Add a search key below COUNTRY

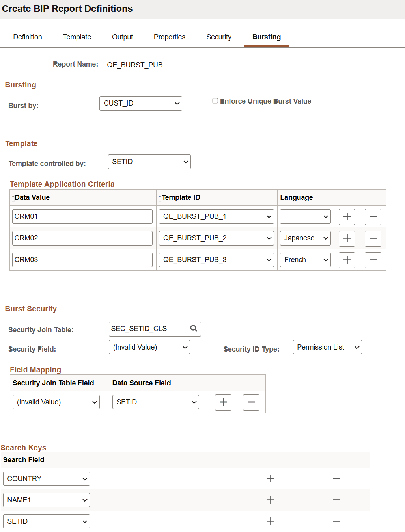pyautogui.click(x=271, y=478)
